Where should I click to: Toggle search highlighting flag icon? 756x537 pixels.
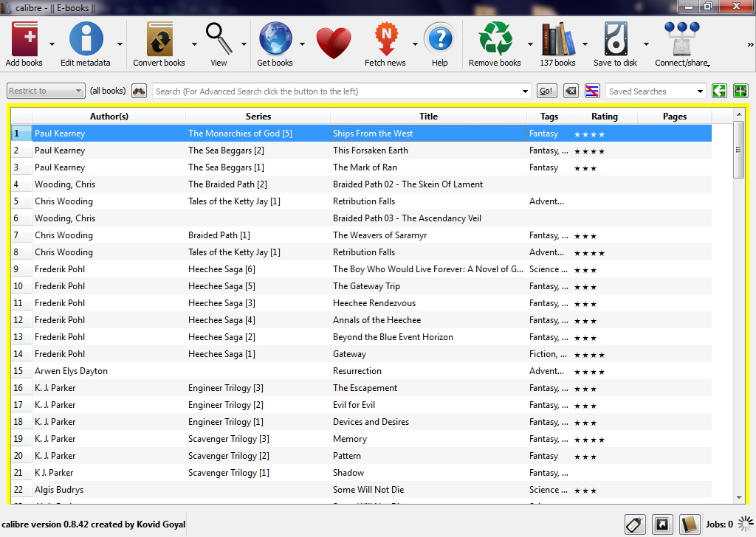tap(592, 91)
